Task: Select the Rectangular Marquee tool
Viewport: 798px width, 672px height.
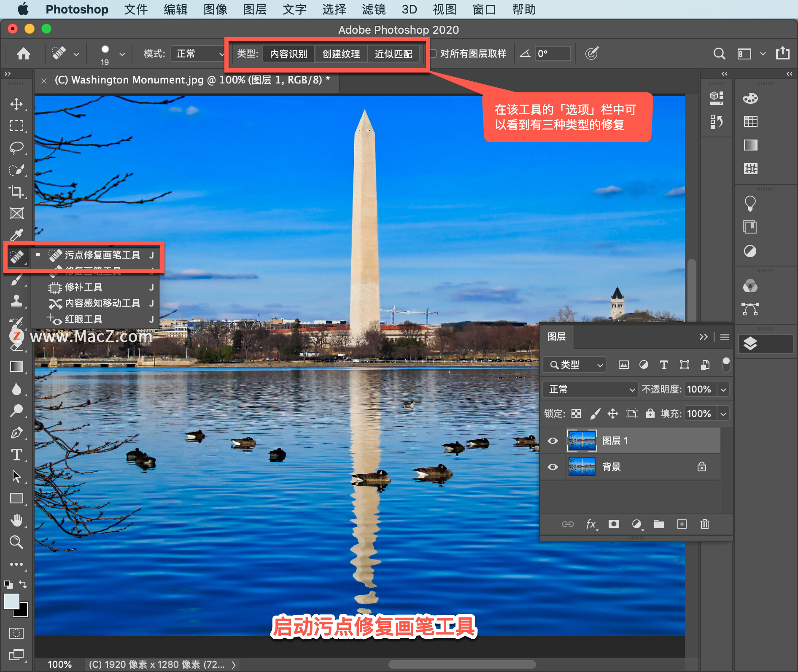Action: (16, 126)
